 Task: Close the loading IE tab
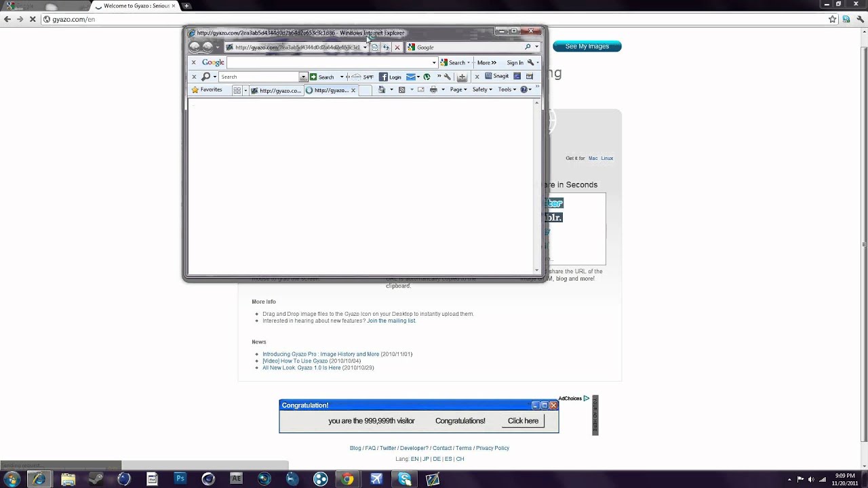(x=353, y=90)
